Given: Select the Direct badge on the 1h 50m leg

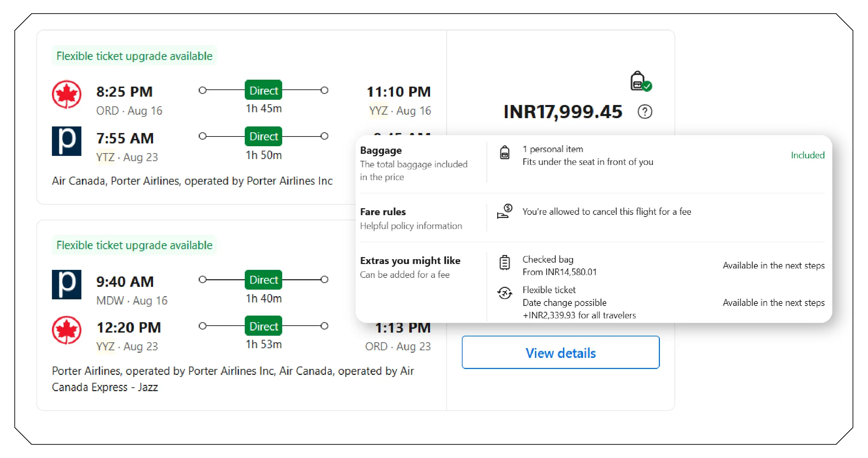Looking at the screenshot, I should (263, 136).
